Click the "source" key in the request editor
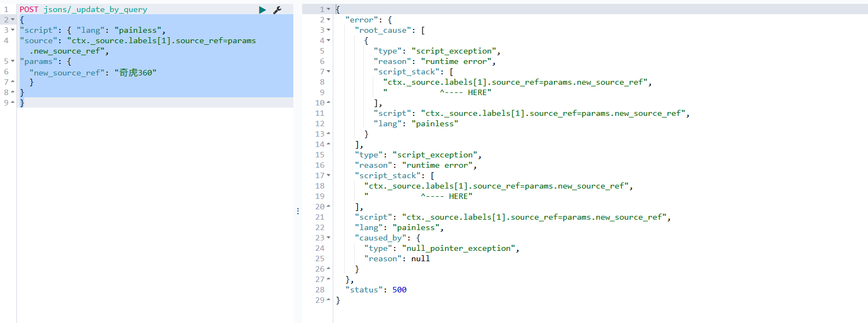868x323 pixels. tap(39, 40)
